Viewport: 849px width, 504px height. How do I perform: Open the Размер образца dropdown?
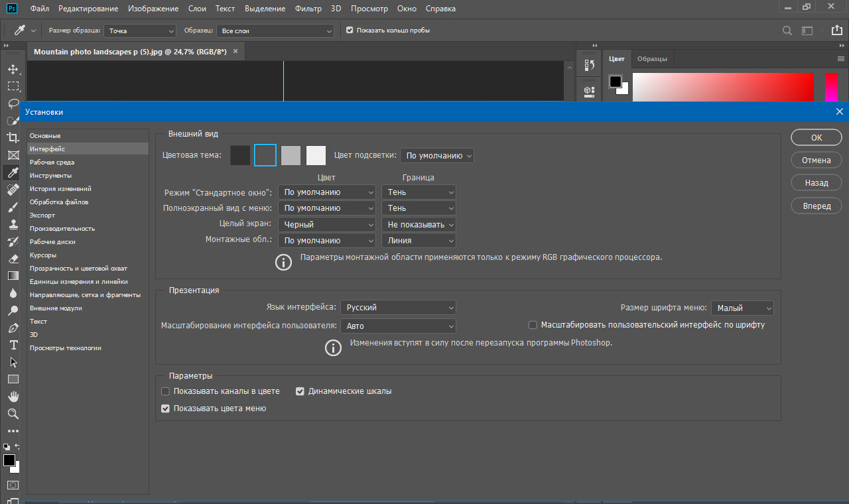click(x=140, y=31)
